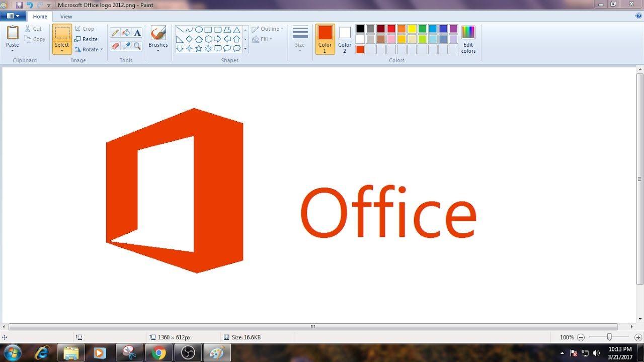Click the Paste clipboard icon
Viewport: 644px width, 362px height.
tap(13, 33)
